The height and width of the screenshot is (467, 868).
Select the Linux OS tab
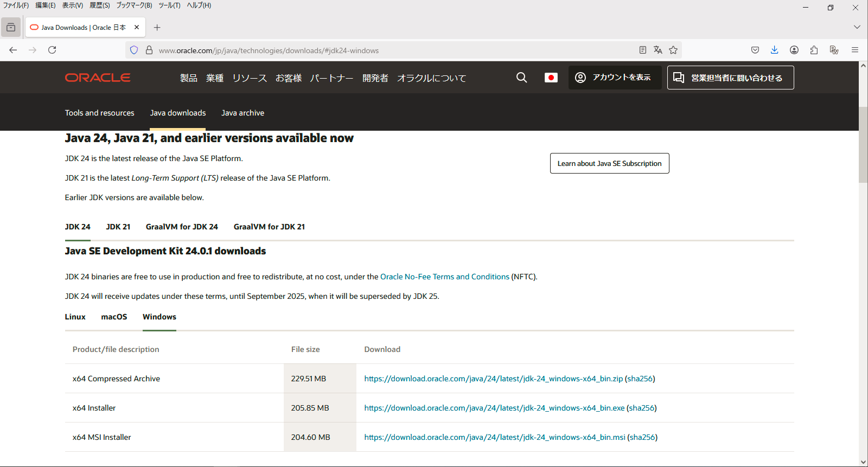(75, 317)
